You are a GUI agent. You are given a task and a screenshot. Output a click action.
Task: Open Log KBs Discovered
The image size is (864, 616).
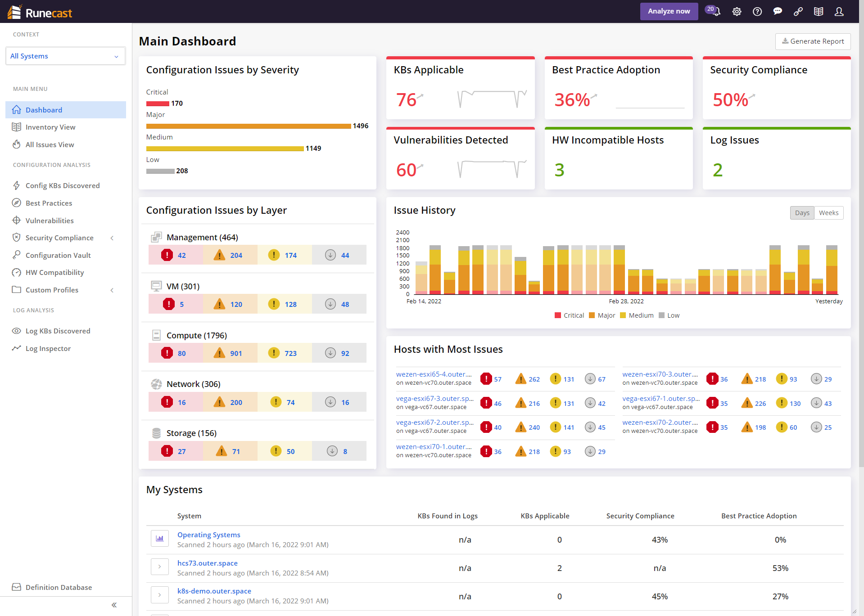58,331
